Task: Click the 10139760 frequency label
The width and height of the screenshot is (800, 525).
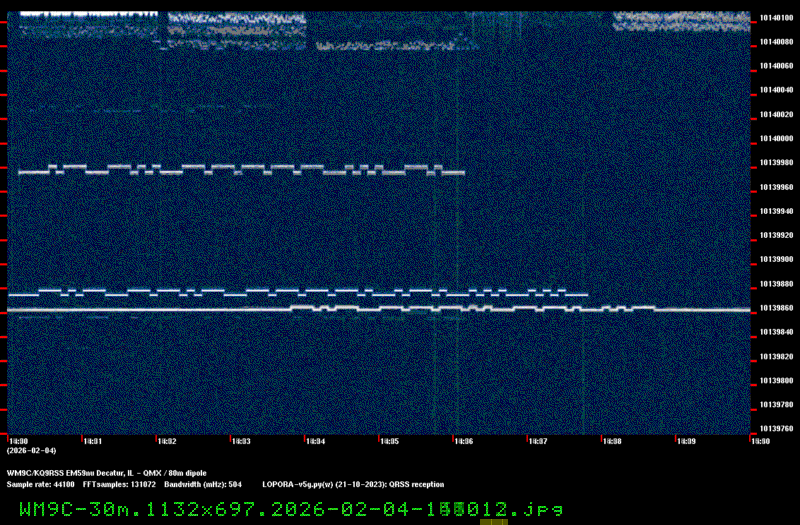Action: coord(776,429)
